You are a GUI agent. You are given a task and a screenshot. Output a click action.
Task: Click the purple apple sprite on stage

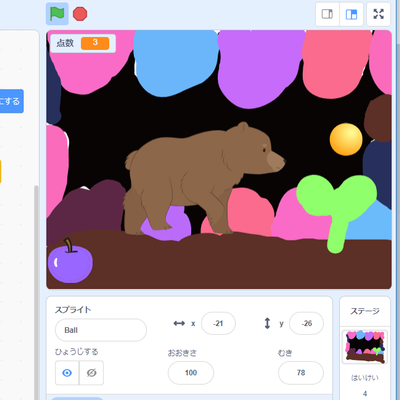pos(70,261)
